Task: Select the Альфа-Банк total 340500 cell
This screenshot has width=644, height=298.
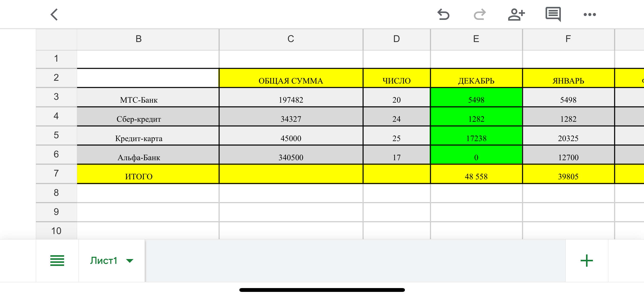Action: (x=291, y=155)
